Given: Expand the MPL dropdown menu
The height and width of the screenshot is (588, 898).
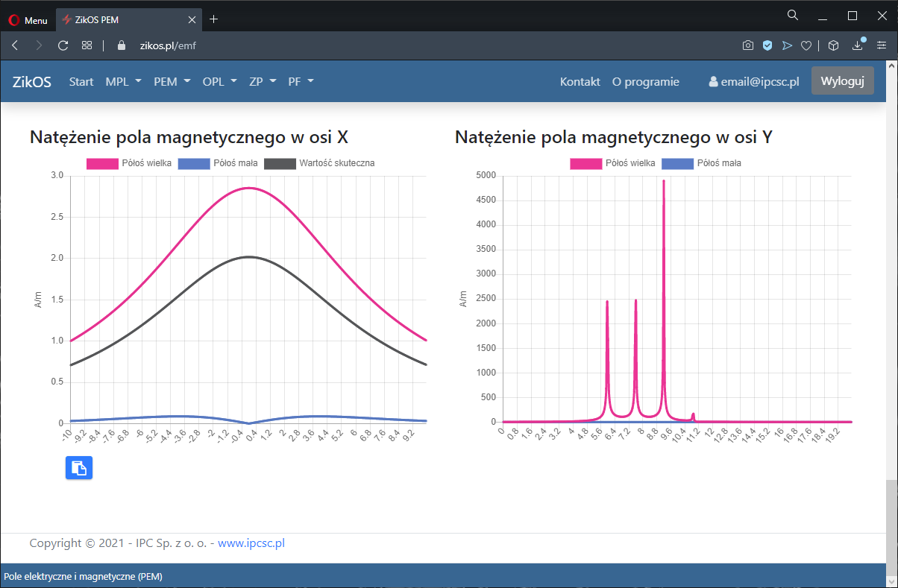Looking at the screenshot, I should (123, 82).
